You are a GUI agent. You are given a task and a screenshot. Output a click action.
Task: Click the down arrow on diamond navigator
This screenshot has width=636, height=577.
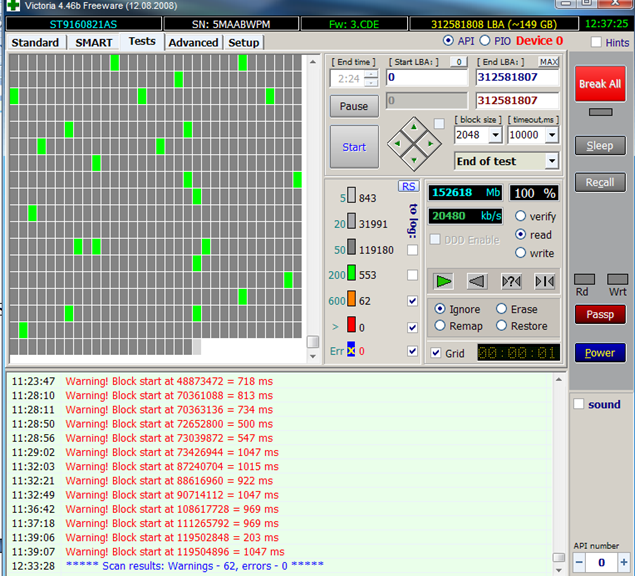click(x=414, y=159)
